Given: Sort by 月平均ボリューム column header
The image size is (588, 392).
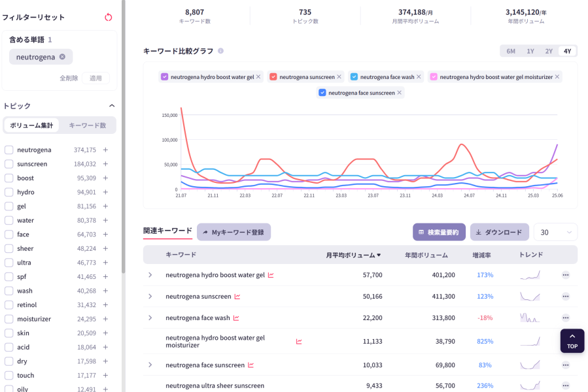Looking at the screenshot, I should coord(353,255).
